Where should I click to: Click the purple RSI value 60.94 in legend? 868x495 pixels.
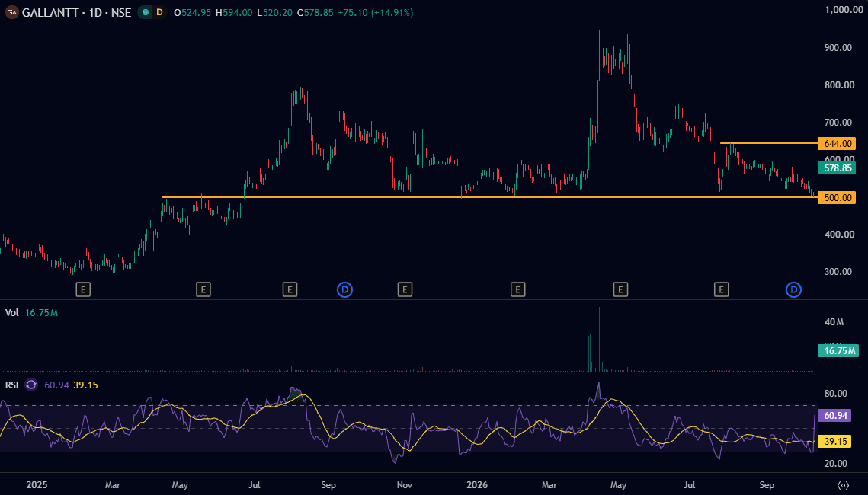pos(56,385)
